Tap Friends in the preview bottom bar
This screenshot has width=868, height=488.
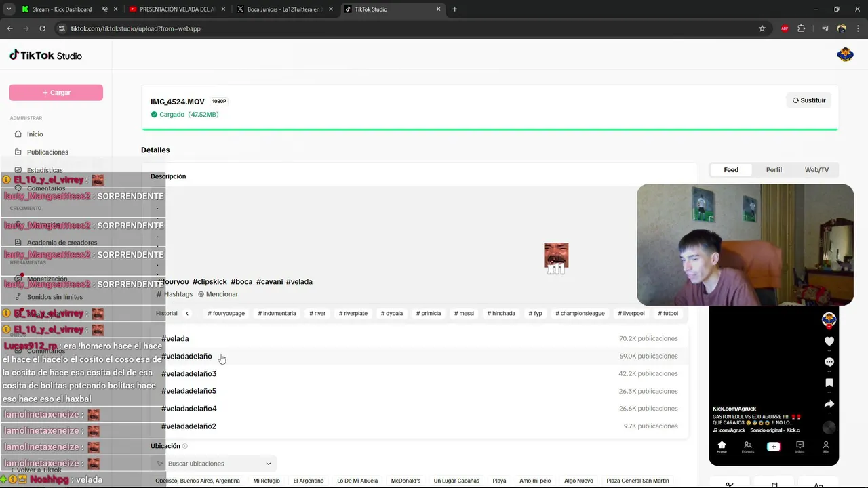[747, 447]
